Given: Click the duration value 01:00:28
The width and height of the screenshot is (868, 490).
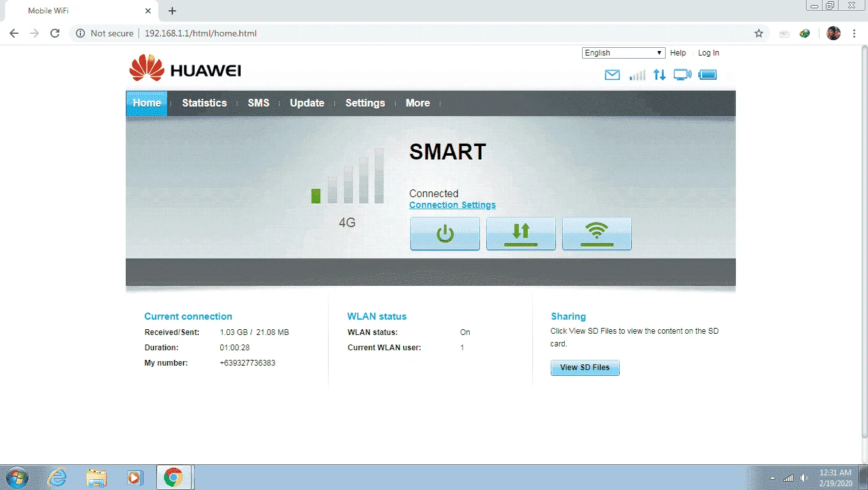Looking at the screenshot, I should point(235,348).
